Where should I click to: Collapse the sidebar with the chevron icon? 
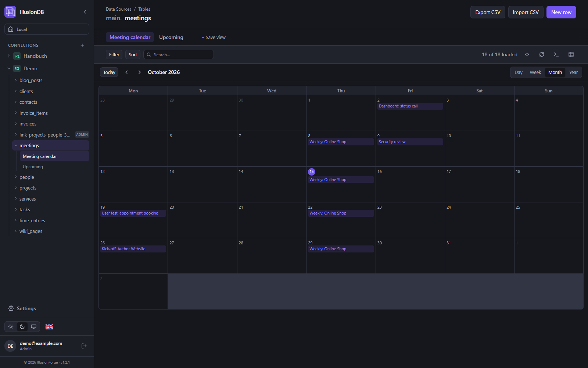pyautogui.click(x=85, y=12)
